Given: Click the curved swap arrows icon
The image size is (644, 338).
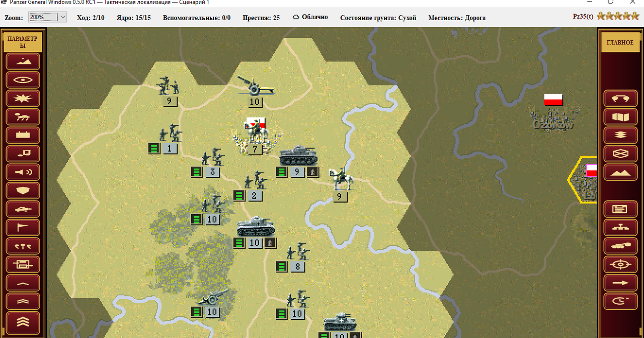Looking at the screenshot, I should click(x=620, y=99).
